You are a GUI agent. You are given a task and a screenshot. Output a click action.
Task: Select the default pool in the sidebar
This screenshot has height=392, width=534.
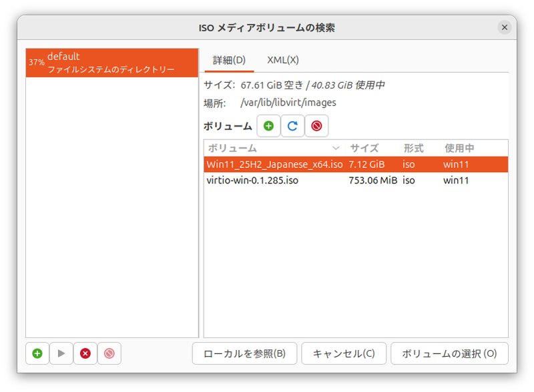pyautogui.click(x=111, y=61)
